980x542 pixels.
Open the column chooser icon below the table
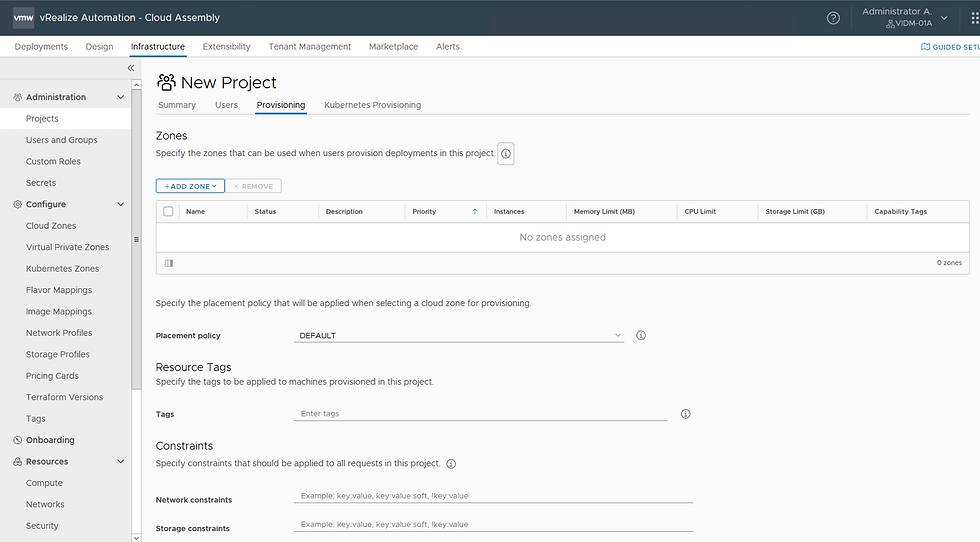pos(169,263)
